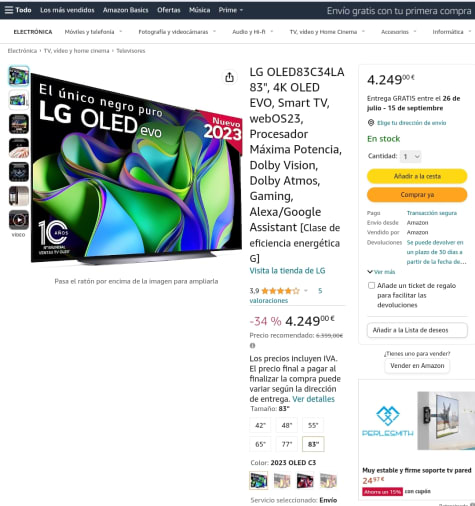Click the info icon below recommended price
This screenshot has width=475, height=506.
pos(252,346)
